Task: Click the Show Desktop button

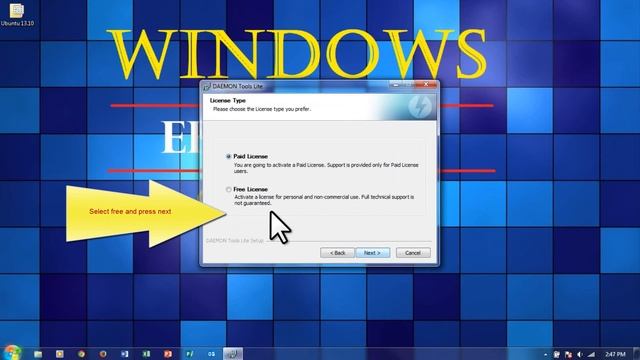Action: 637,354
